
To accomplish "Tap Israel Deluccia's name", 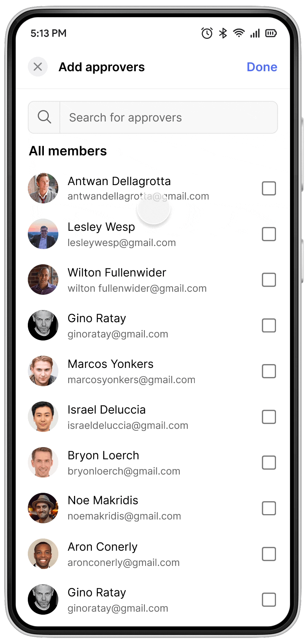I will (107, 410).
